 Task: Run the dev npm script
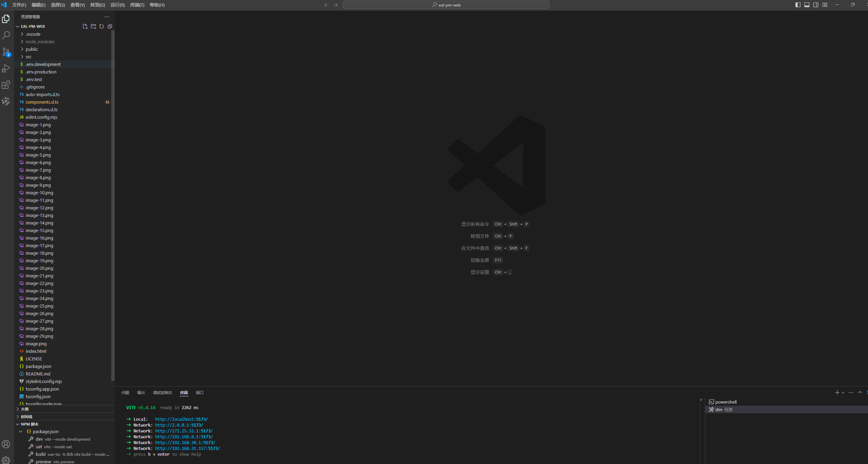coord(39,439)
